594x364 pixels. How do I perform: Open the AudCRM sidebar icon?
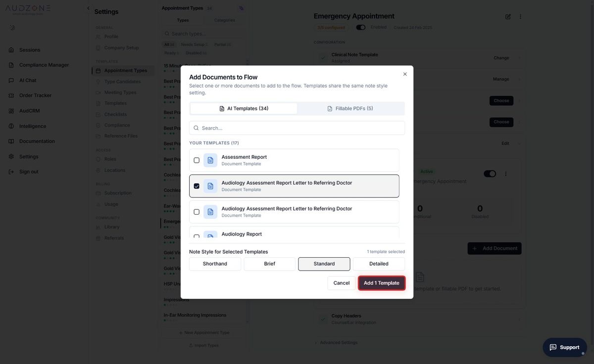pos(11,111)
